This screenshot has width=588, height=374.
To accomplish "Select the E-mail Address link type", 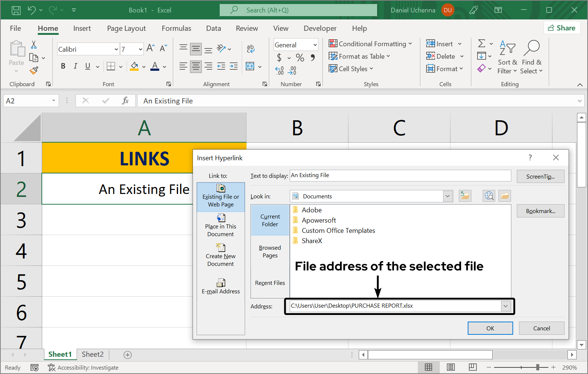I will (220, 287).
